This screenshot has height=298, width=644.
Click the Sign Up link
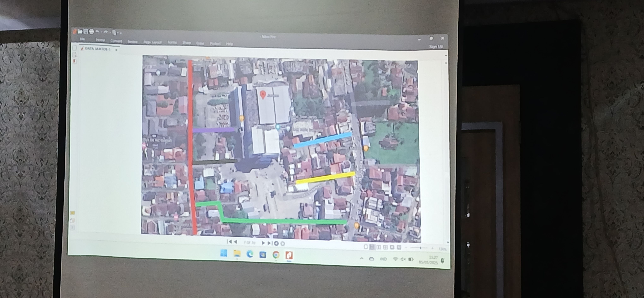click(x=436, y=47)
